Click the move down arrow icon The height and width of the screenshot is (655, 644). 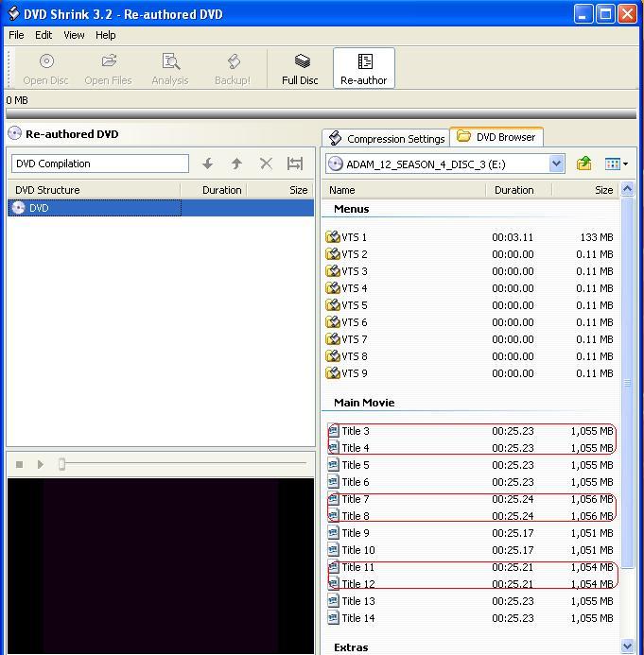pos(208,164)
